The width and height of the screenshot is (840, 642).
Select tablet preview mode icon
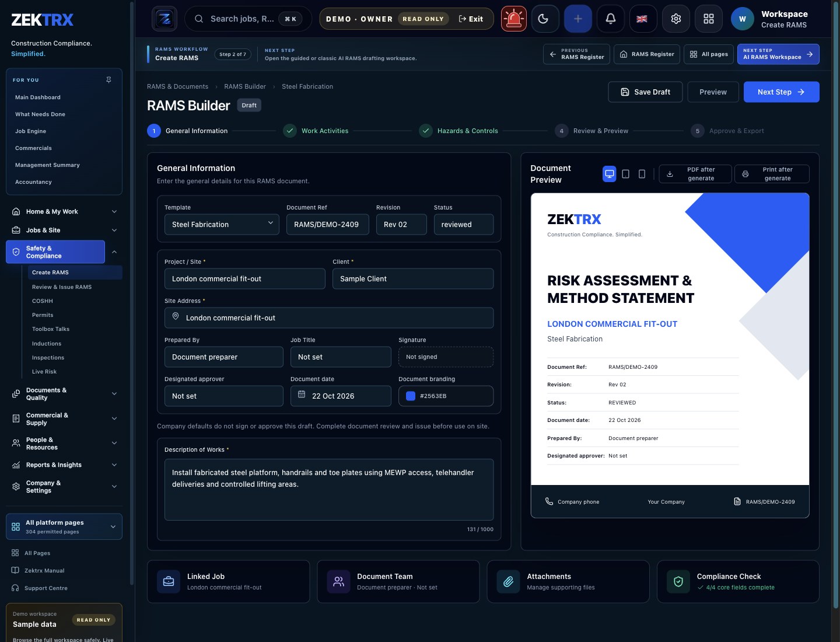(625, 174)
